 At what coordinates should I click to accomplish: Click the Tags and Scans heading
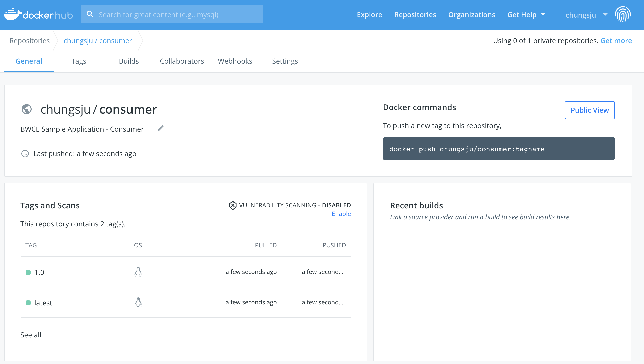(50, 205)
